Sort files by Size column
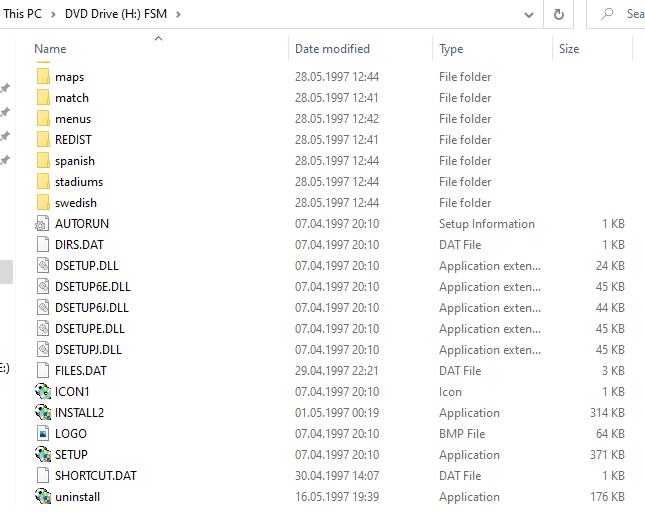Screen dimensions: 645x513 point(569,49)
